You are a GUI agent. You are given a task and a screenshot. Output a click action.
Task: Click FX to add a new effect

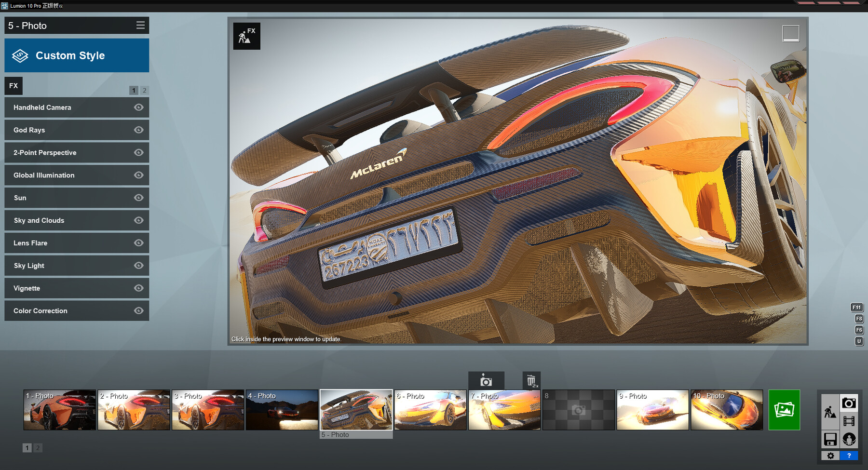click(x=13, y=86)
